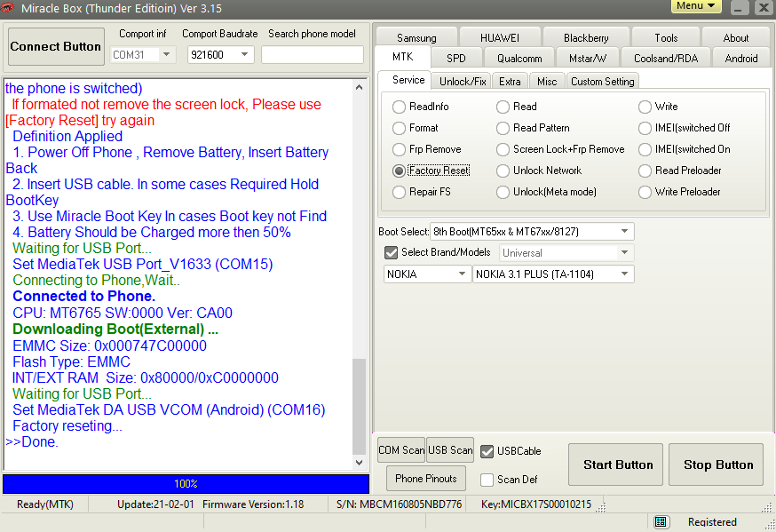Click the Search phone model field

tap(313, 54)
